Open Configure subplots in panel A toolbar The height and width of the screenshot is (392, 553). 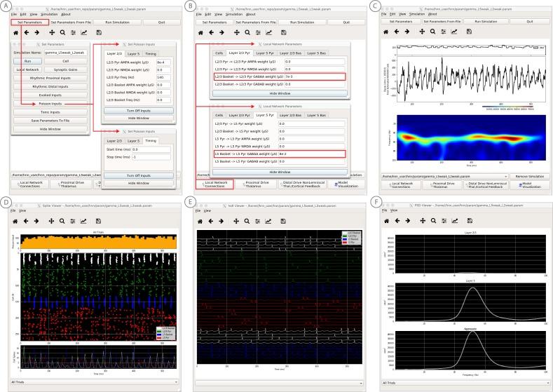point(73,32)
